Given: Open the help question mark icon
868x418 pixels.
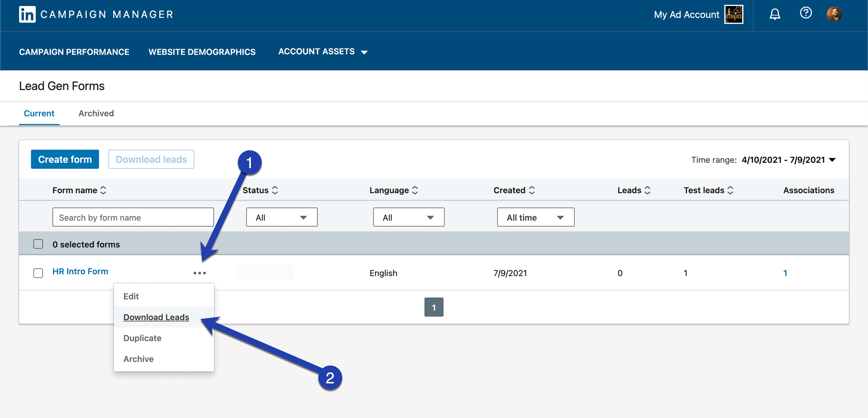Looking at the screenshot, I should tap(806, 13).
